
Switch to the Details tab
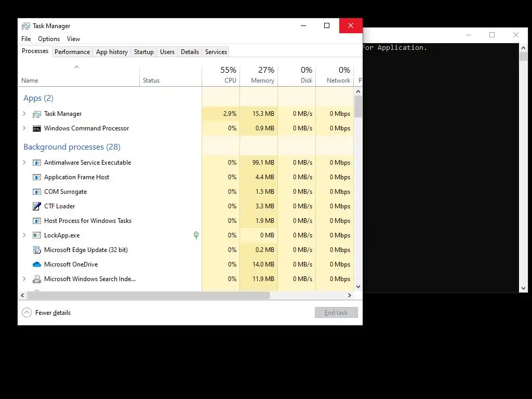(190, 52)
